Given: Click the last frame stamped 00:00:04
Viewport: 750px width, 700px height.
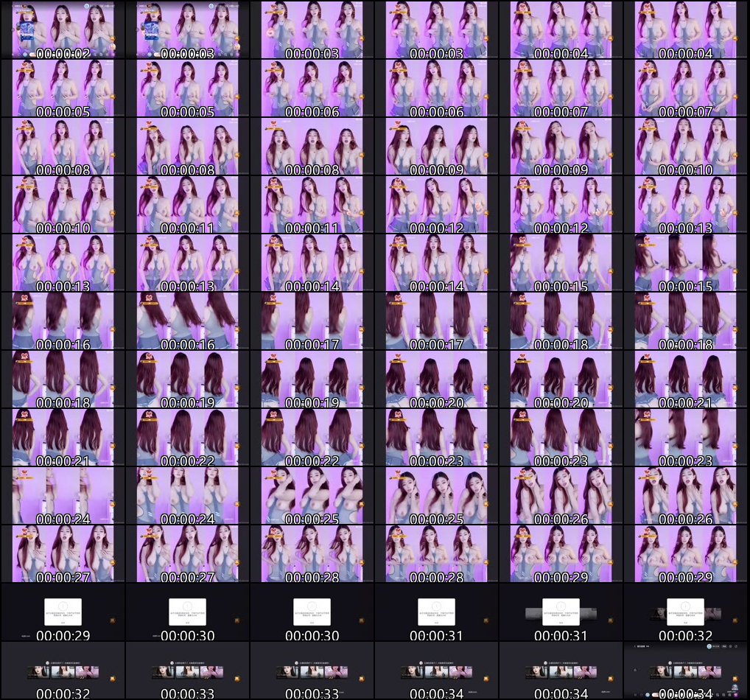Looking at the screenshot, I should [686, 29].
